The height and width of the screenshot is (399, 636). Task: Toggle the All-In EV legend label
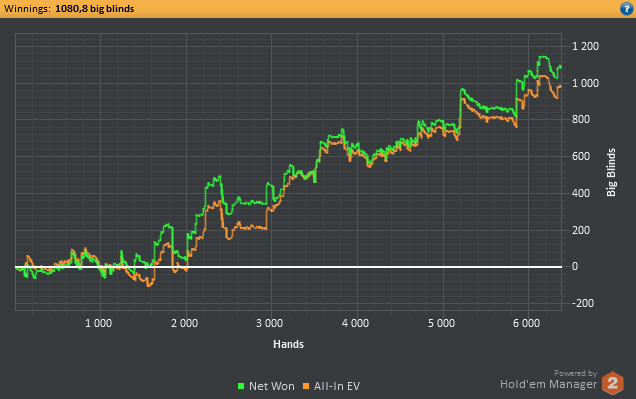coord(337,386)
